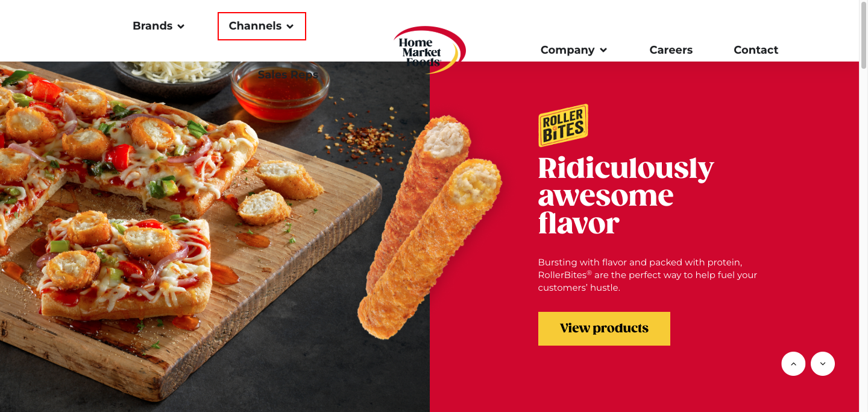
Task: Click the View products button
Action: [x=604, y=329]
